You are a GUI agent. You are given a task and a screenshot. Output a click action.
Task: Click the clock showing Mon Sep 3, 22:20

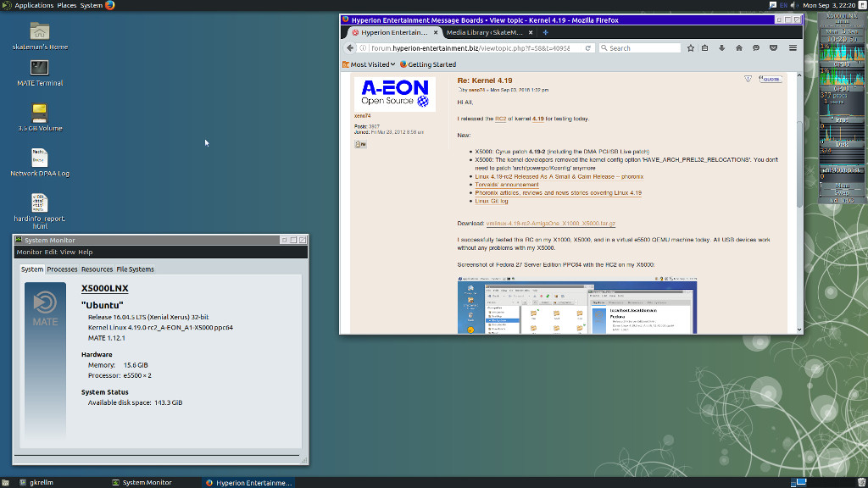point(829,5)
